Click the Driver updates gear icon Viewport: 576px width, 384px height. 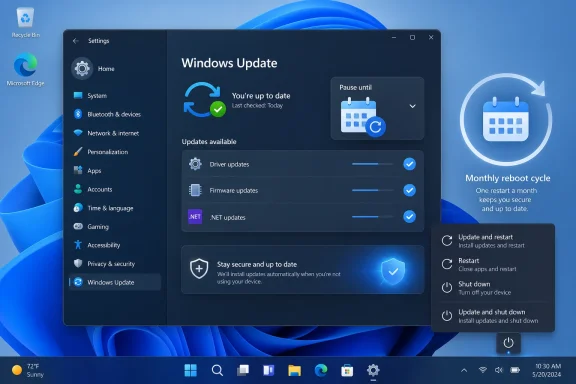point(195,164)
